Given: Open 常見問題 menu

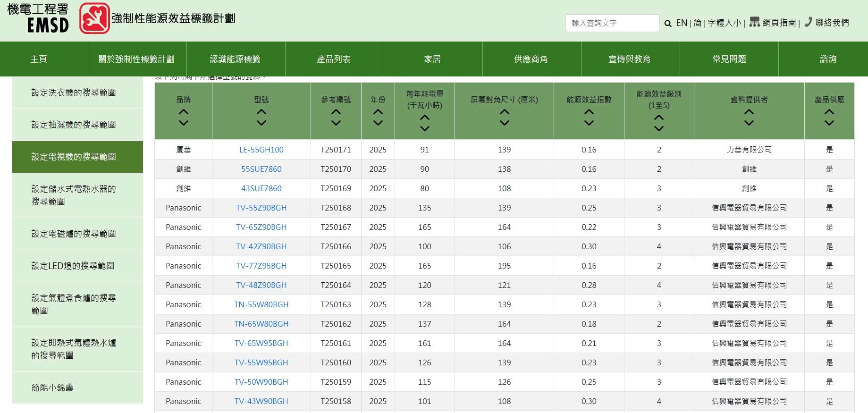Looking at the screenshot, I should [729, 59].
